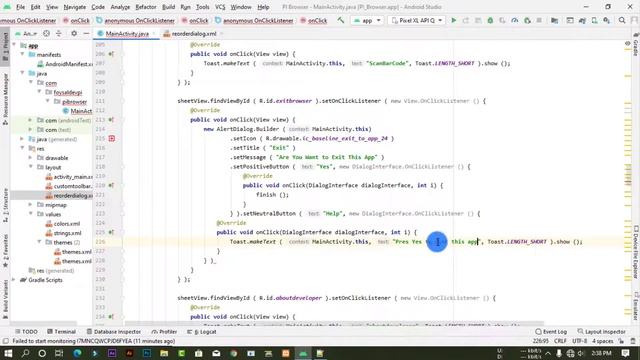
Task: Click the Select Opened File target icon
Action: click(x=47, y=33)
